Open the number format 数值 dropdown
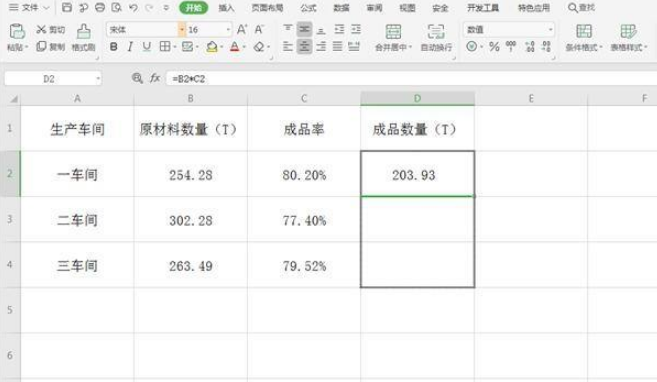This screenshot has width=657, height=382. point(550,30)
